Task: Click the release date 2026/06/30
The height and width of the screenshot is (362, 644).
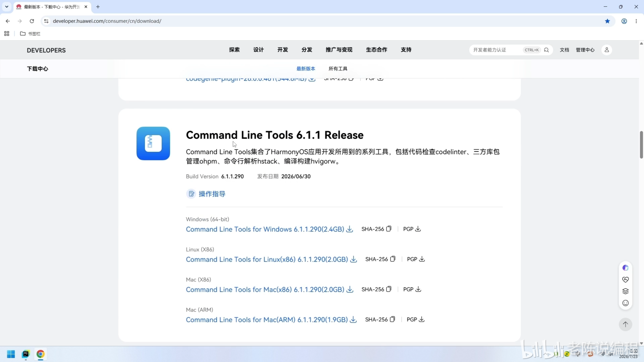Action: pos(296,176)
